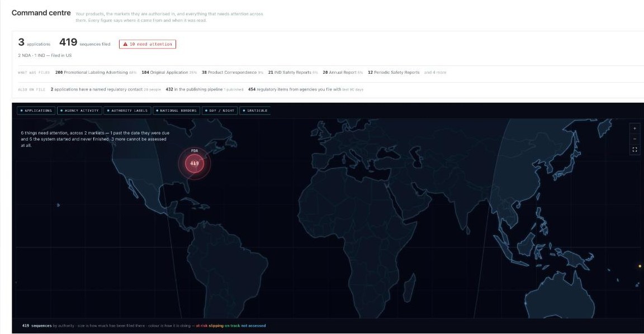Click the '2 NDA · 1 IND — filed in US' text
Viewport: 644px width, 334px height.
(45, 55)
